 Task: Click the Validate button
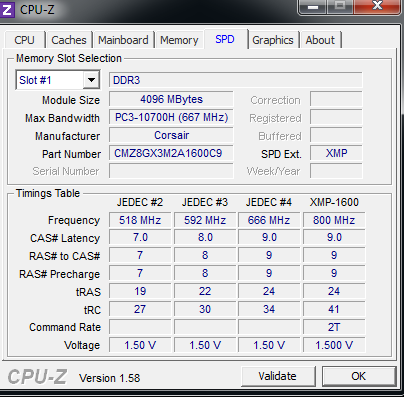(x=278, y=376)
